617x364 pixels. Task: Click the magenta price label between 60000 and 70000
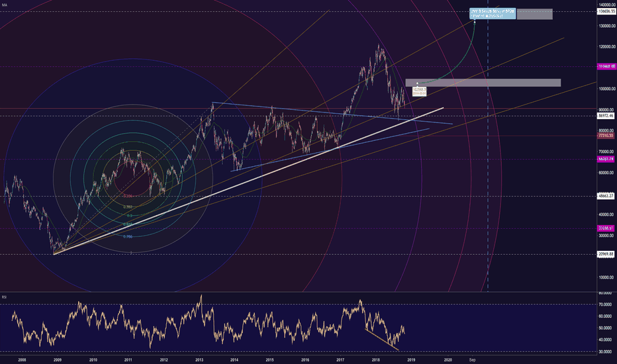[x=606, y=159]
